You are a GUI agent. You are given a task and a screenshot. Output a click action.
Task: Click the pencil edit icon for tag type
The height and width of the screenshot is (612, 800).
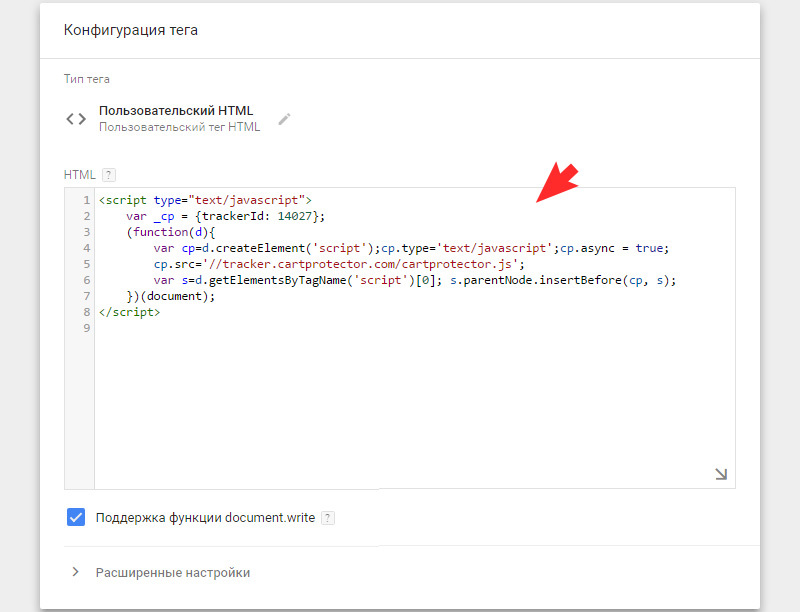(284, 119)
